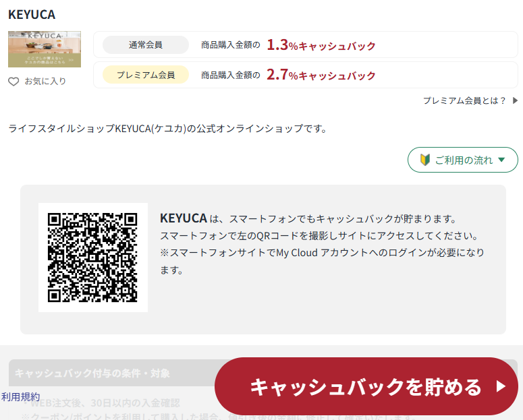Select the プレミアム会員 member badge
Image resolution: width=523 pixels, height=420 pixels.
click(x=146, y=75)
